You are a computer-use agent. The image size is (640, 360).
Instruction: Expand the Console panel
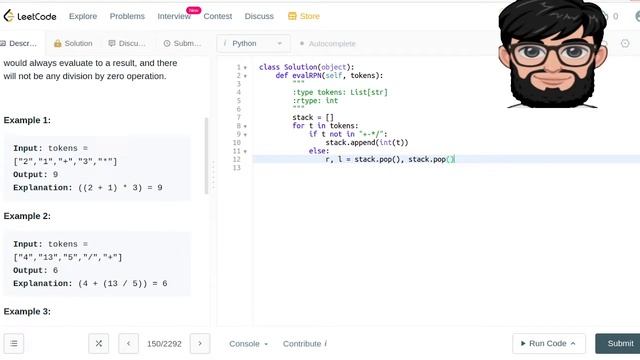(248, 344)
